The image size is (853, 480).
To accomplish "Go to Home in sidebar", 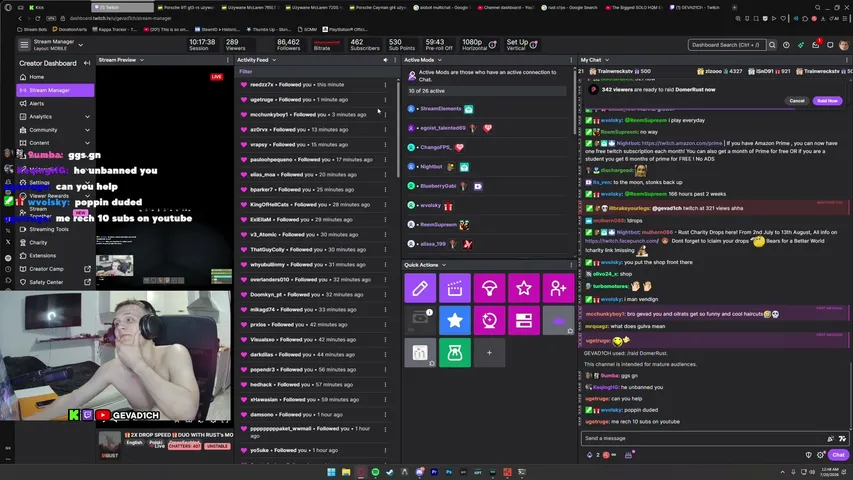I will (x=55, y=77).
